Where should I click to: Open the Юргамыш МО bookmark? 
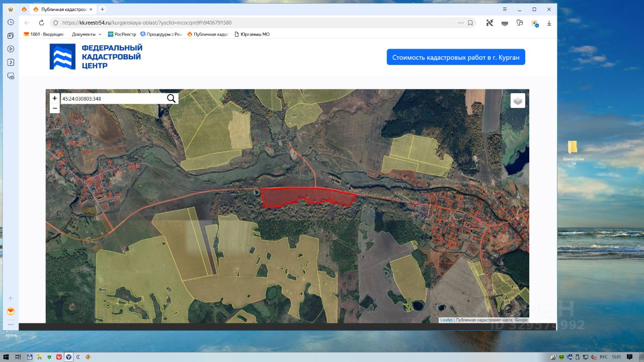click(x=252, y=34)
